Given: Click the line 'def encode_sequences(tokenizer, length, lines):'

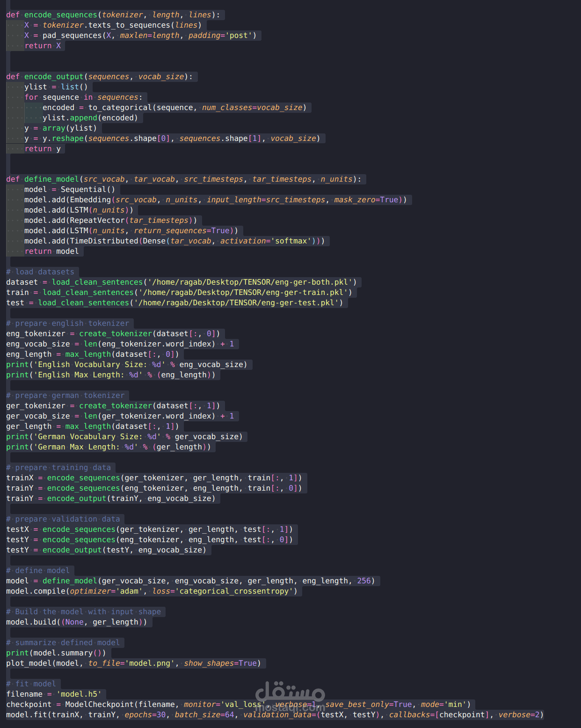Looking at the screenshot, I should point(113,15).
